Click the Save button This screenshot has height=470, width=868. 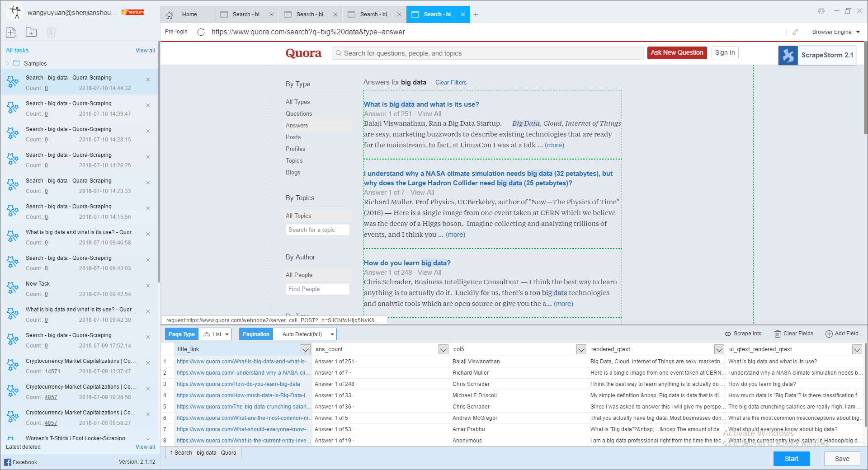[x=842, y=459]
